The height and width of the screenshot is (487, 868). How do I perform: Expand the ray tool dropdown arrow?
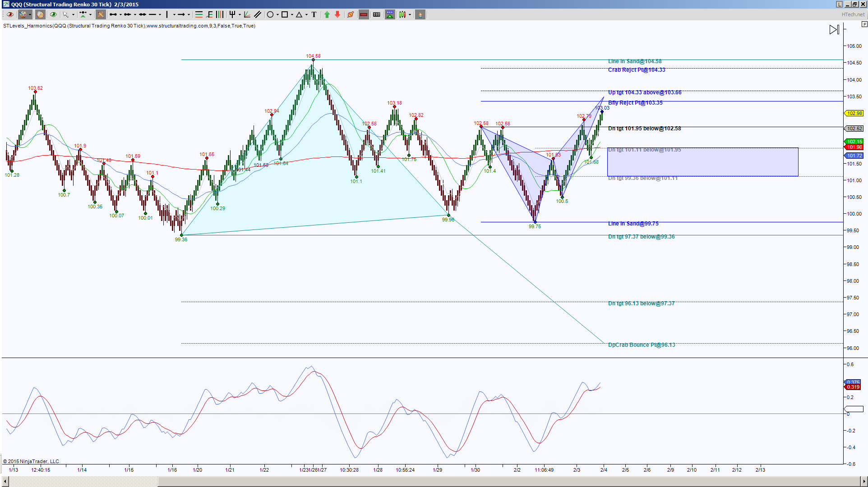[135, 14]
